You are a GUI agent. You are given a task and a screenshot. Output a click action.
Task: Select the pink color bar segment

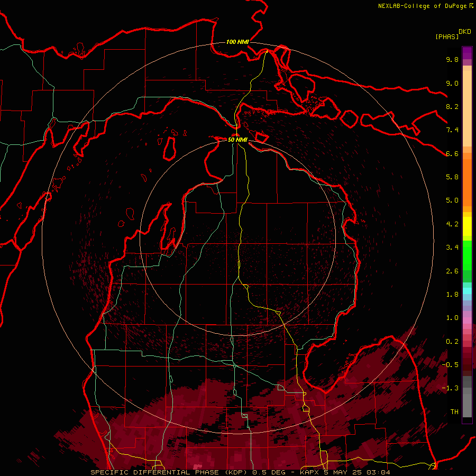click(x=467, y=321)
